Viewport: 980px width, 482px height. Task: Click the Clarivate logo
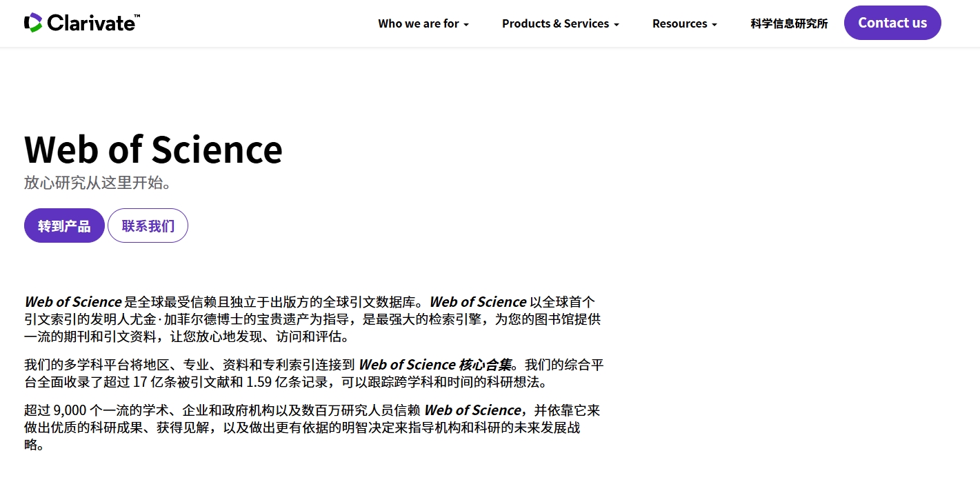[x=82, y=23]
